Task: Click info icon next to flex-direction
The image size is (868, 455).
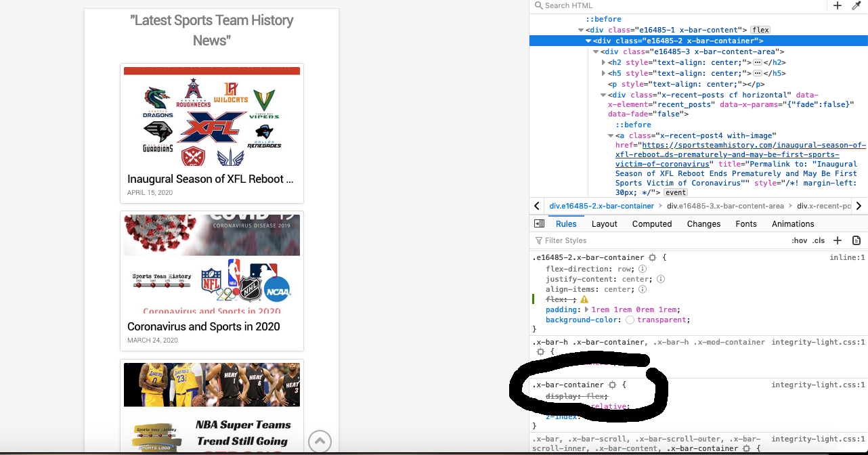Action: pos(643,269)
